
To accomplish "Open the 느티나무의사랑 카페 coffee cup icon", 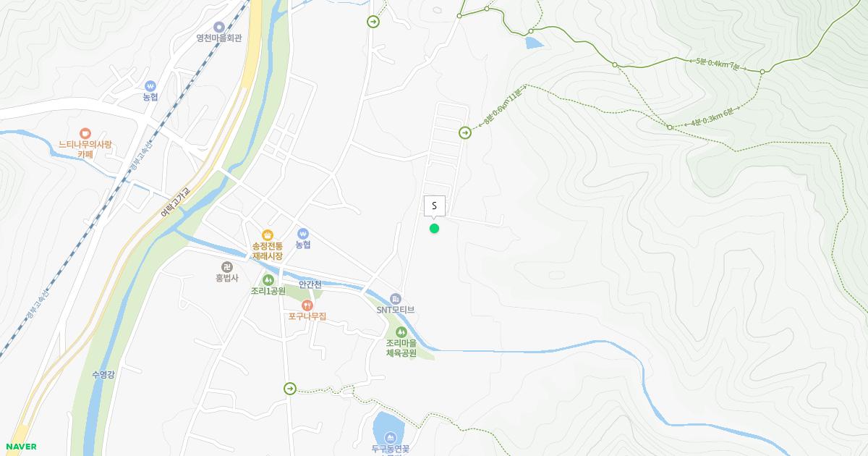I will click(85, 132).
